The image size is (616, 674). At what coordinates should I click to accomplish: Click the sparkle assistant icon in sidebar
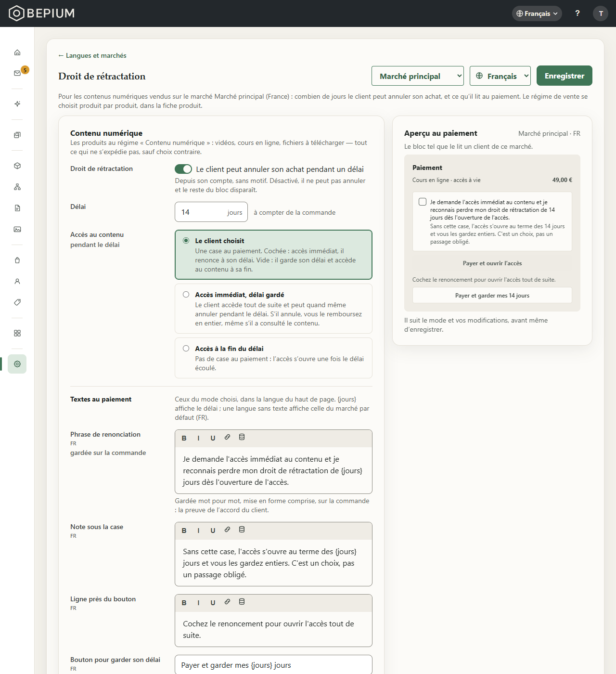17,104
